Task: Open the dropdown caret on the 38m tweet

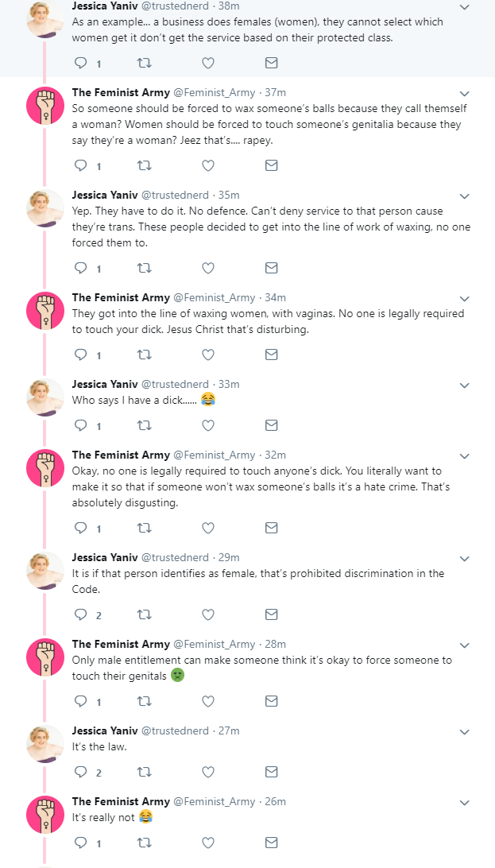Action: pos(465,7)
